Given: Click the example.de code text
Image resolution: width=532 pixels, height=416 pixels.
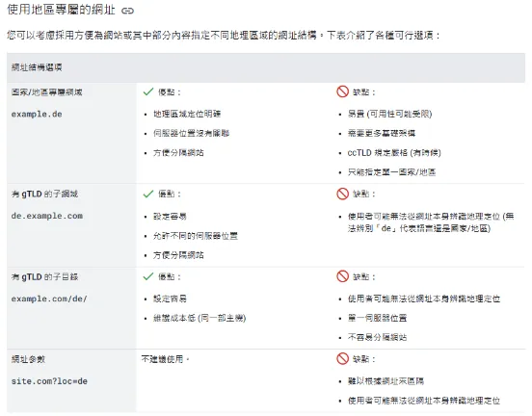Looking at the screenshot, I should 37,115.
